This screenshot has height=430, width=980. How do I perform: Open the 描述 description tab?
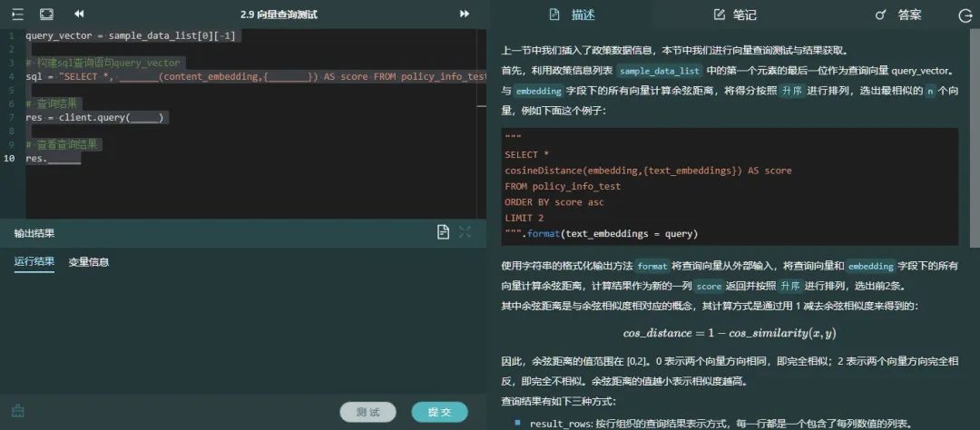point(573,15)
